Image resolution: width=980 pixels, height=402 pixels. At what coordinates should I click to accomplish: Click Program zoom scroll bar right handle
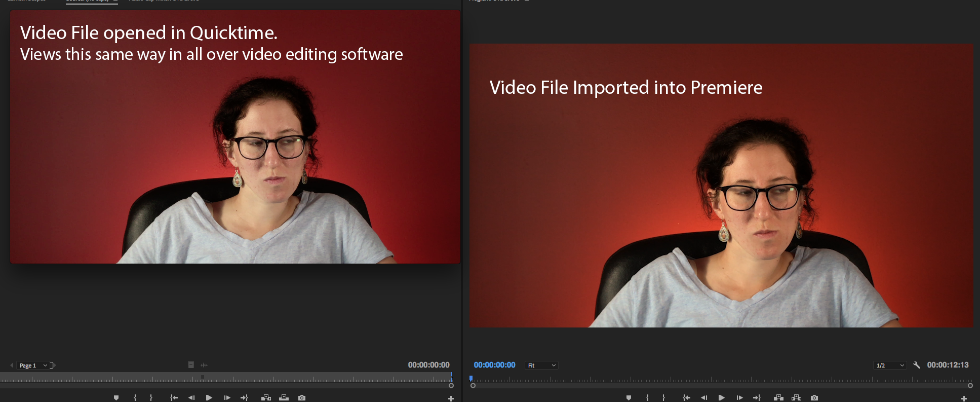(x=970, y=386)
